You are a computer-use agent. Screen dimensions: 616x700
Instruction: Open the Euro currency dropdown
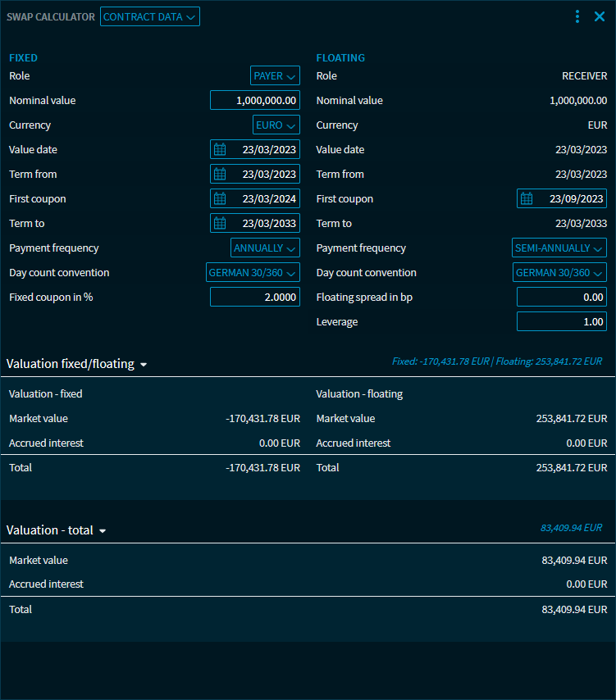[x=276, y=125]
